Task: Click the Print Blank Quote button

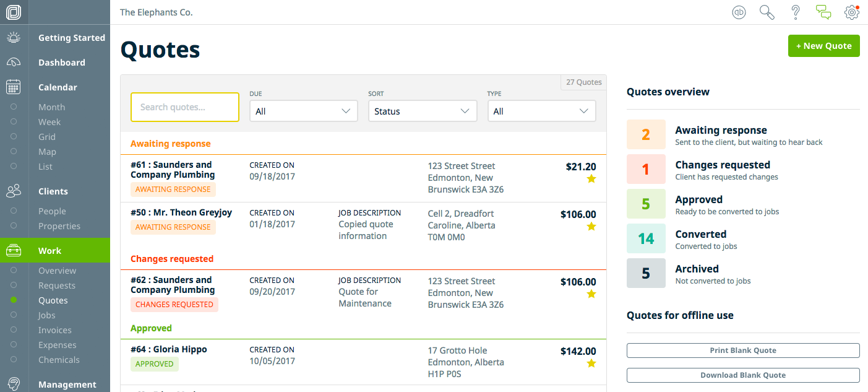Action: click(x=742, y=351)
